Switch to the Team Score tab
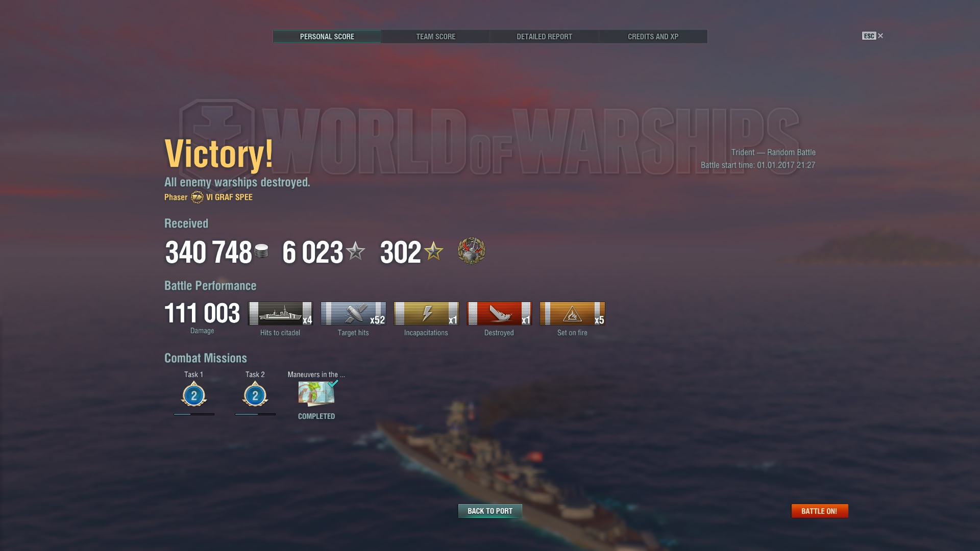This screenshot has height=551, width=980. (x=435, y=37)
